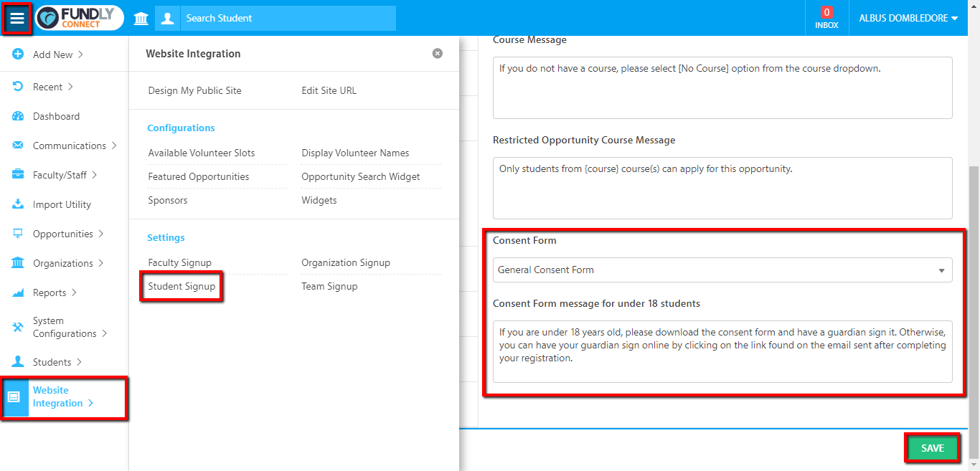
Task: Expand the Reports menu
Action: pyautogui.click(x=55, y=292)
